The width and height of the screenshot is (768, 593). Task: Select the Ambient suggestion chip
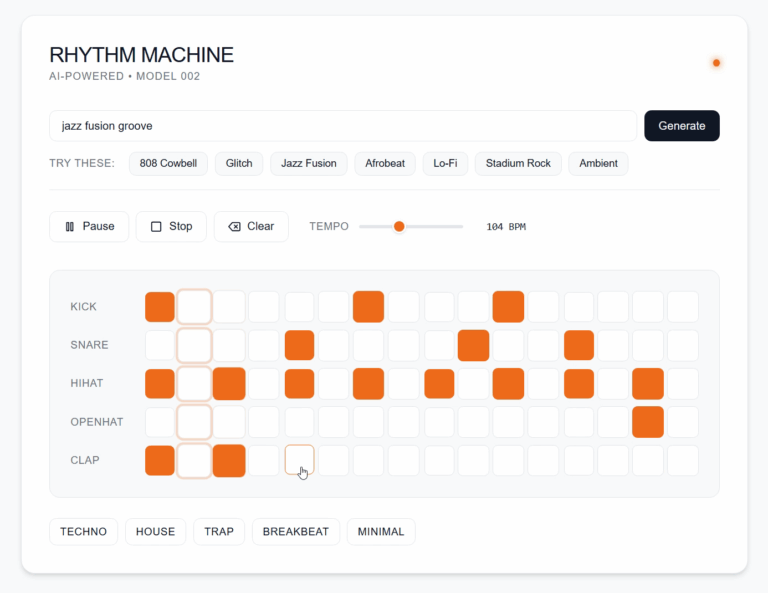coord(598,163)
